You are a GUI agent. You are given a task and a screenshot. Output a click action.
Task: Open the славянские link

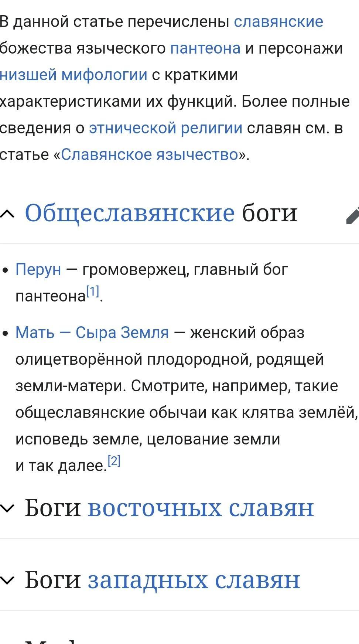tap(278, 22)
